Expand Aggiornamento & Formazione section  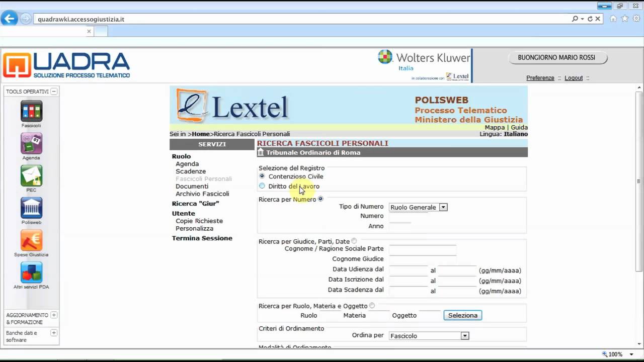[54, 315]
